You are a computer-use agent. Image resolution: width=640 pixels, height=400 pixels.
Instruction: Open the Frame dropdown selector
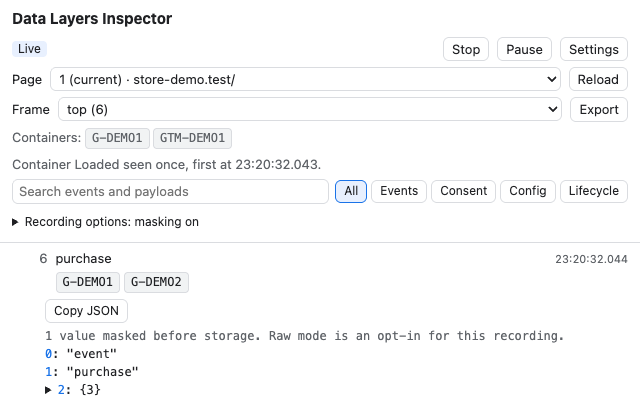pyautogui.click(x=310, y=109)
